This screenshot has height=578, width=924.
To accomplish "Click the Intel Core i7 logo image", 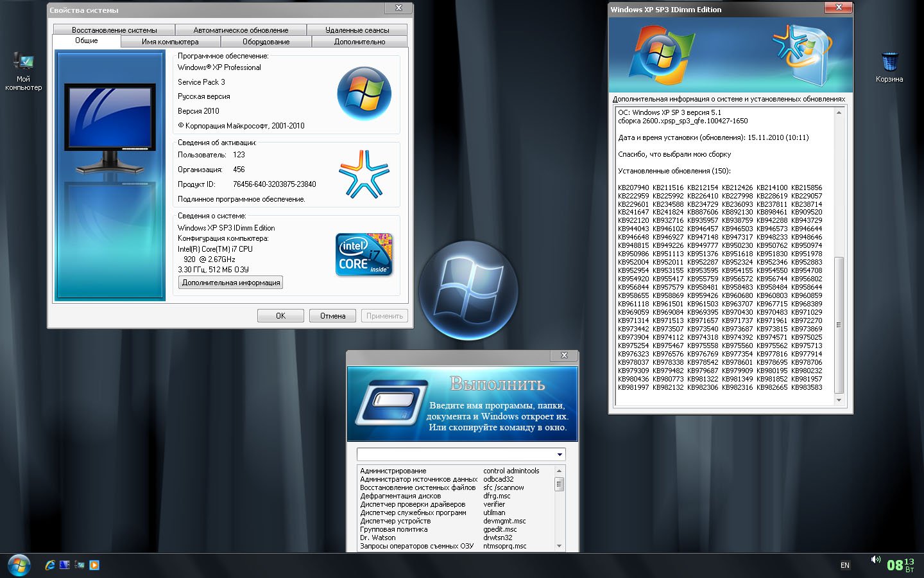I will click(x=364, y=255).
